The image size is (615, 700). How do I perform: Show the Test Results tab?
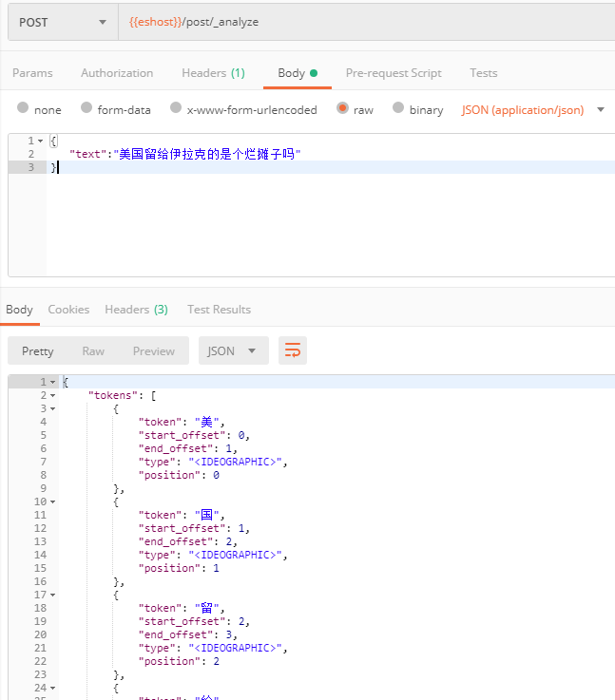click(219, 310)
